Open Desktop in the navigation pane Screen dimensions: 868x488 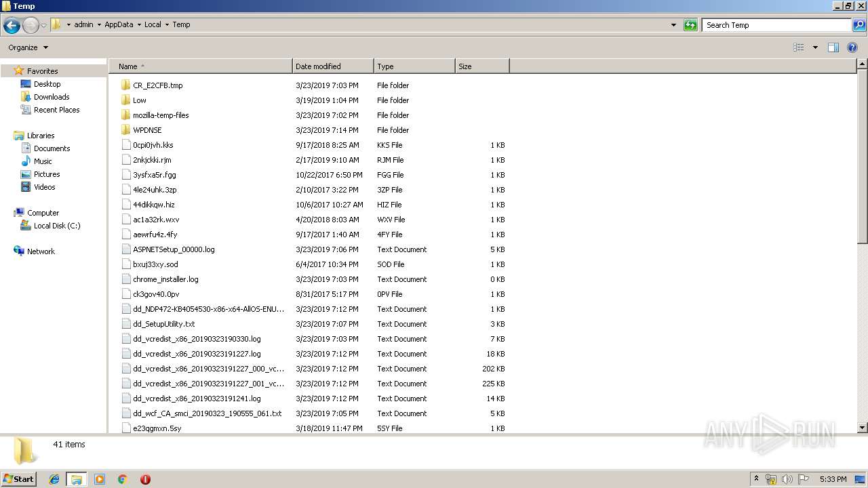[47, 84]
